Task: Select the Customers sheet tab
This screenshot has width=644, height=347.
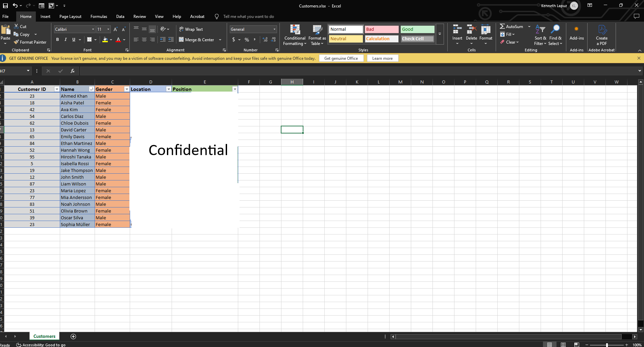Action: tap(44, 336)
